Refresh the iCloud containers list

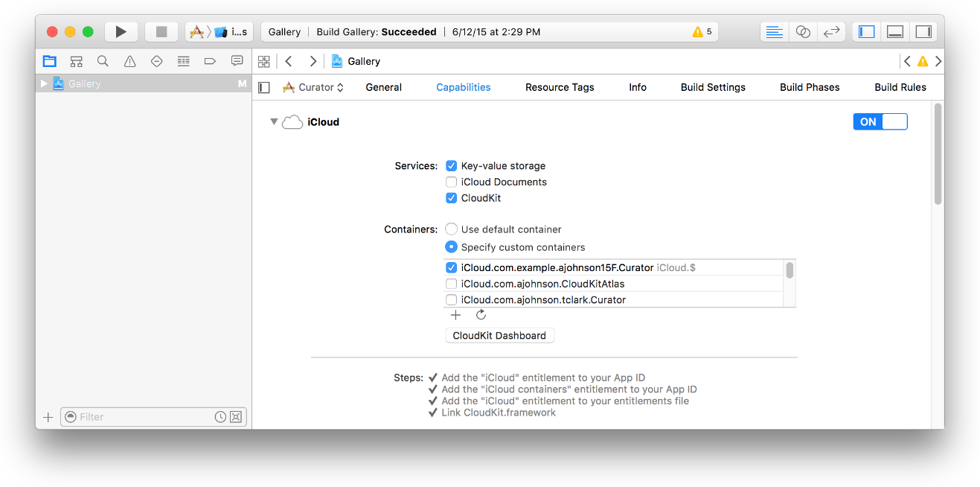(481, 315)
